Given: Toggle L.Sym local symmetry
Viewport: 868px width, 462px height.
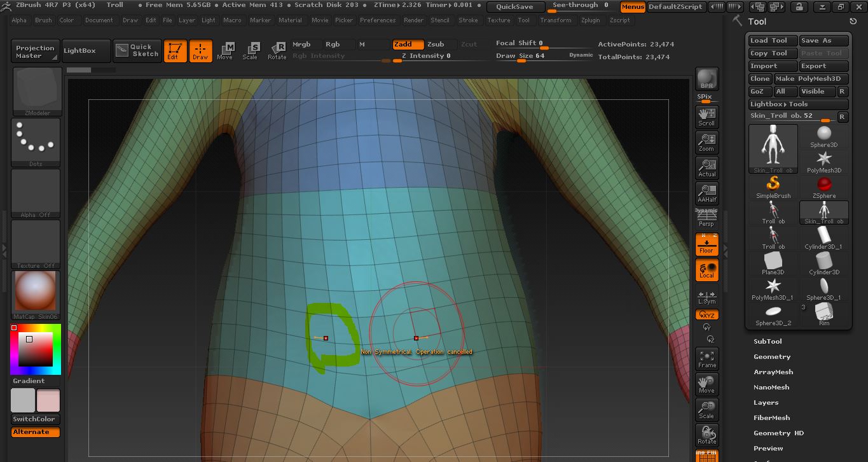Looking at the screenshot, I should tap(706, 297).
